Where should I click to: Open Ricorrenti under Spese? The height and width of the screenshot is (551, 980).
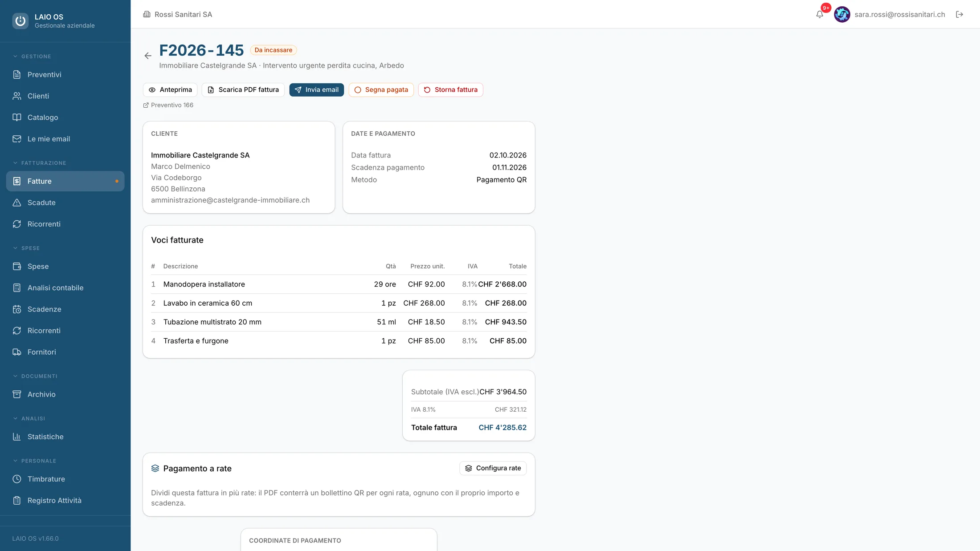pos(65,330)
